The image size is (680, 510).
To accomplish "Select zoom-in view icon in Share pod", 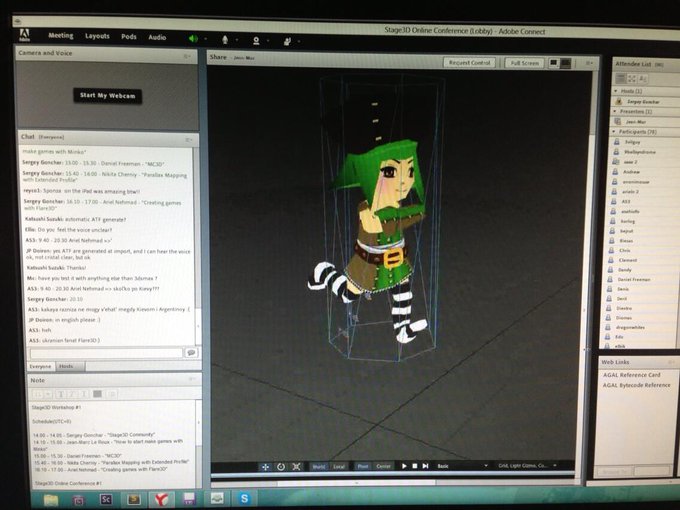I will [566, 63].
